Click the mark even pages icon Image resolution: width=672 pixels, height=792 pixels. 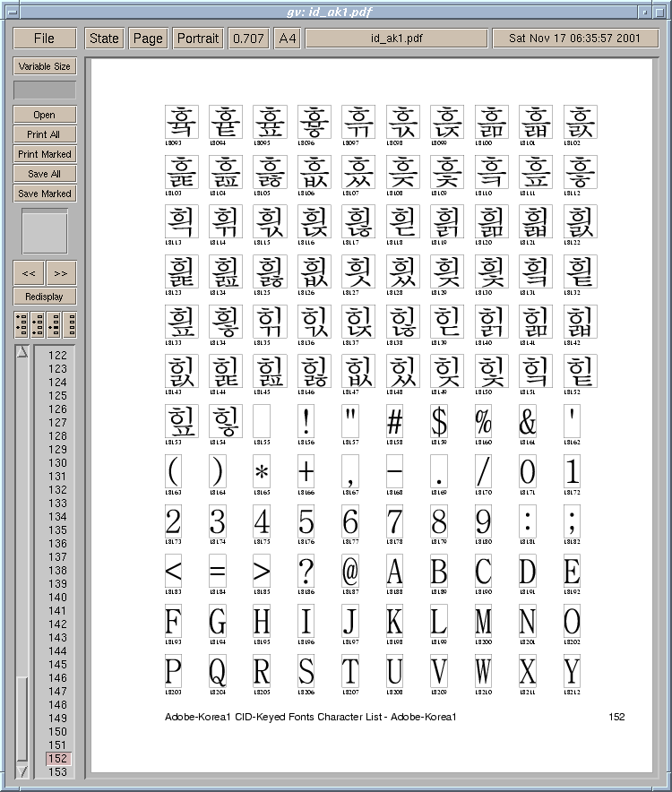(x=37, y=324)
